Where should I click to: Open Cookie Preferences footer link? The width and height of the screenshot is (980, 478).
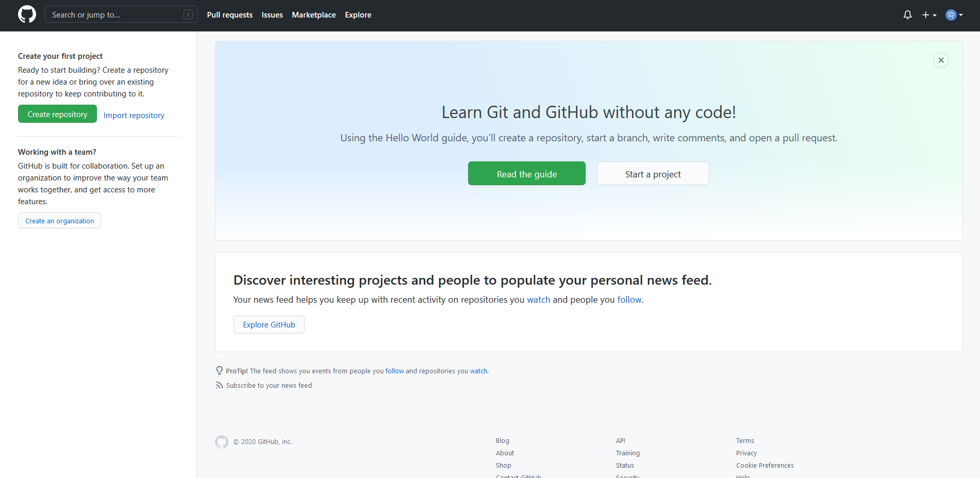tap(765, 466)
